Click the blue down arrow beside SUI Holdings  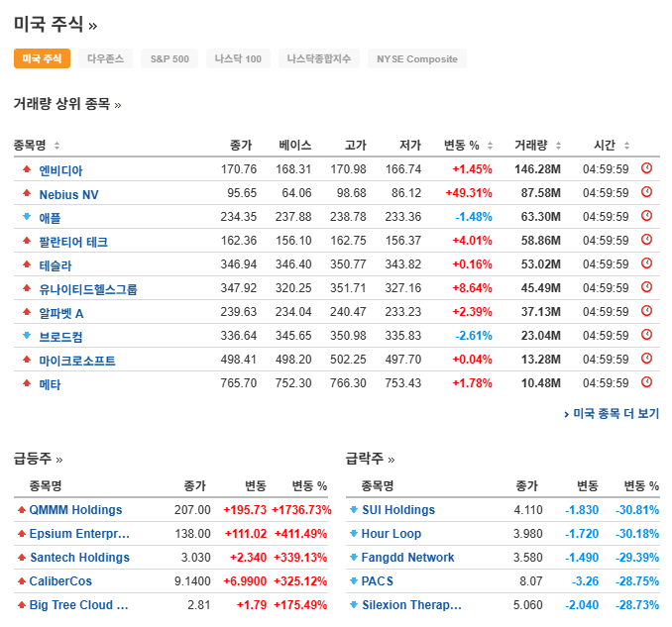click(x=354, y=510)
